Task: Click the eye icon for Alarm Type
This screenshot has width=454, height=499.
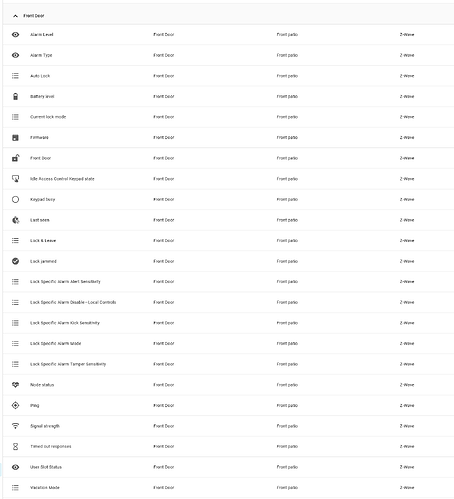Action: [15, 55]
